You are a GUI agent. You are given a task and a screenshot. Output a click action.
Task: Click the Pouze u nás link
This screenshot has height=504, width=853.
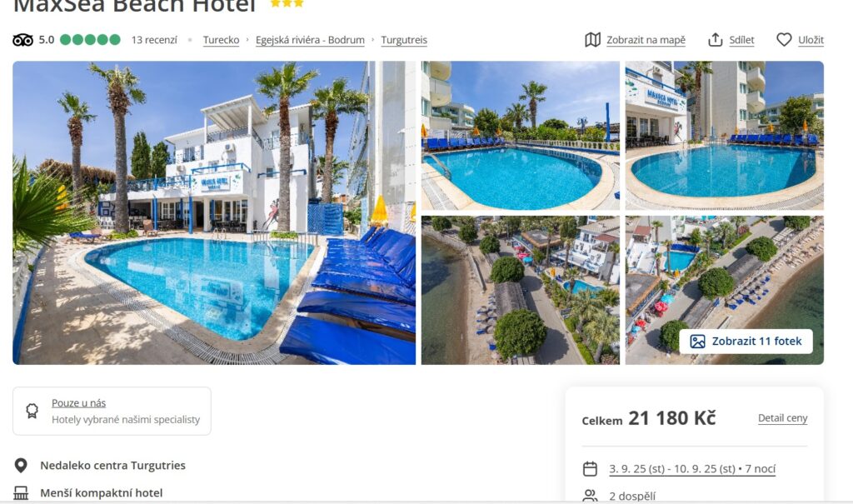coord(79,402)
